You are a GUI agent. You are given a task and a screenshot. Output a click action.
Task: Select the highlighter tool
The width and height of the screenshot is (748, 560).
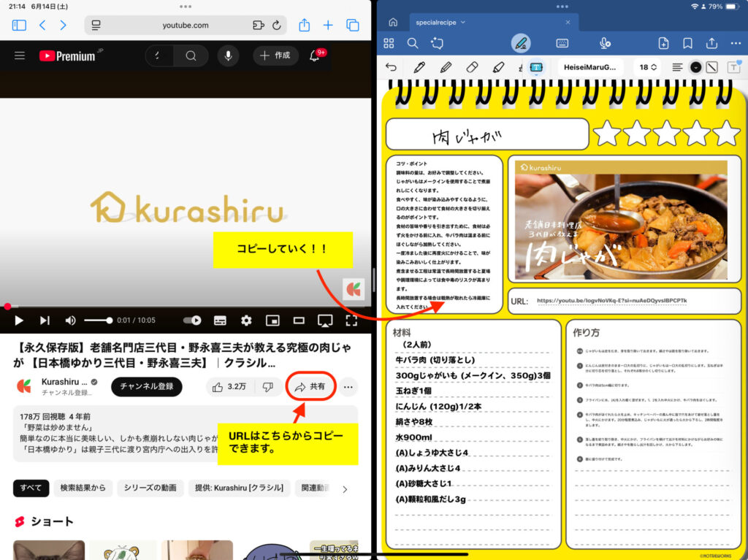pyautogui.click(x=498, y=67)
